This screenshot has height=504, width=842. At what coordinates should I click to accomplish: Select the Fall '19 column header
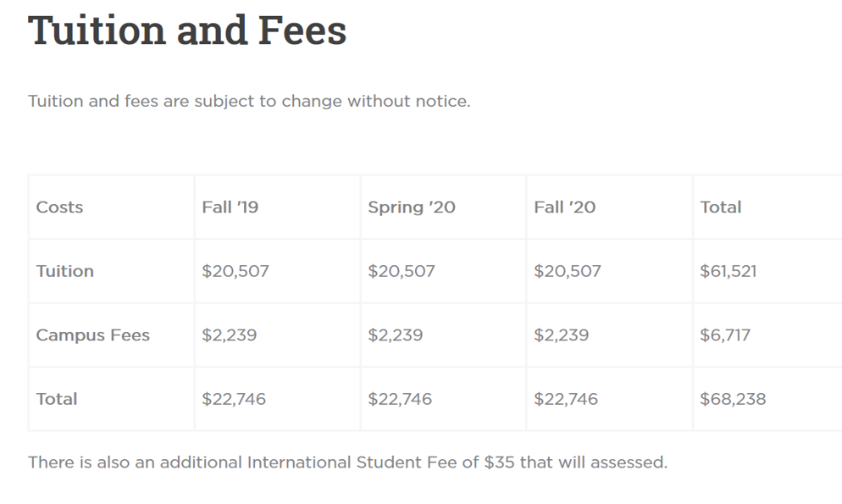(x=230, y=208)
